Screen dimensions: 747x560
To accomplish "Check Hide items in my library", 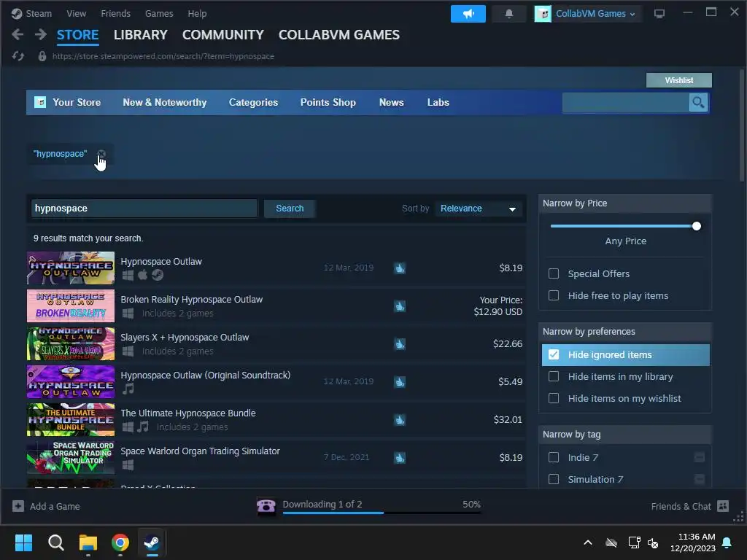I will click(x=554, y=377).
